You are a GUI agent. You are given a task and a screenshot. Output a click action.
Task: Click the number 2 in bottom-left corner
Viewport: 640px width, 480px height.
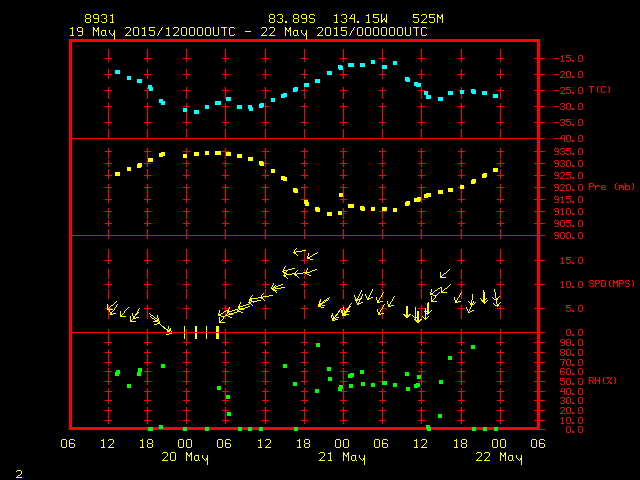(19, 471)
